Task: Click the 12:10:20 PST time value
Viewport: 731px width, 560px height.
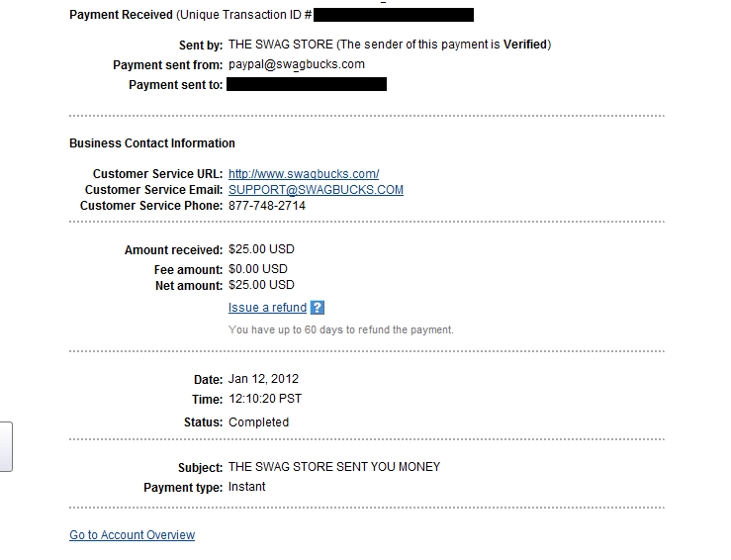Action: (264, 399)
